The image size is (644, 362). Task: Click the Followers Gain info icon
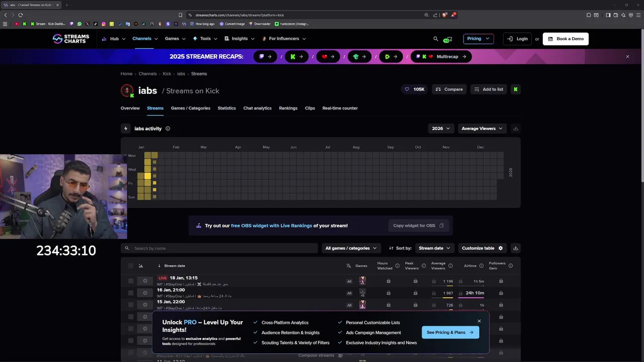[x=511, y=265]
